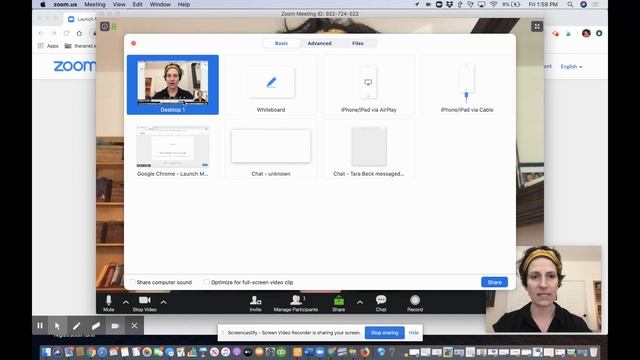
Task: Click the Stop Video camera icon
Action: coord(144,303)
